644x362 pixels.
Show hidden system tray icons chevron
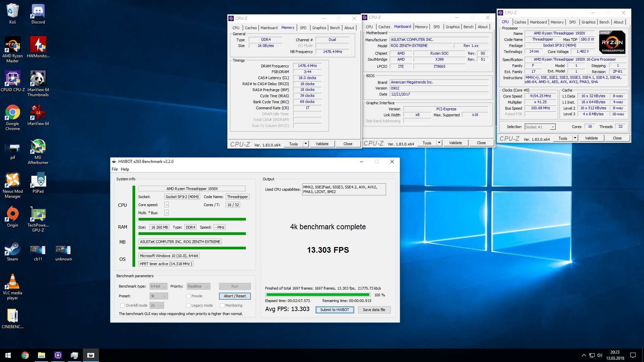tap(584, 355)
